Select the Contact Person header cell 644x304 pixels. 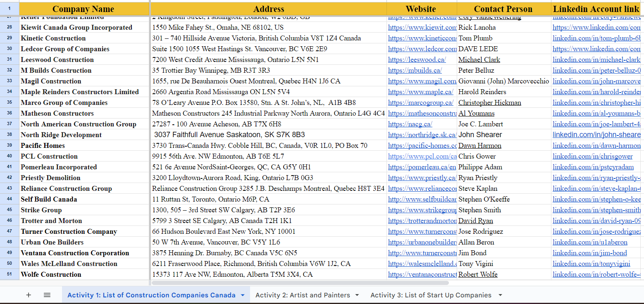pyautogui.click(x=504, y=9)
